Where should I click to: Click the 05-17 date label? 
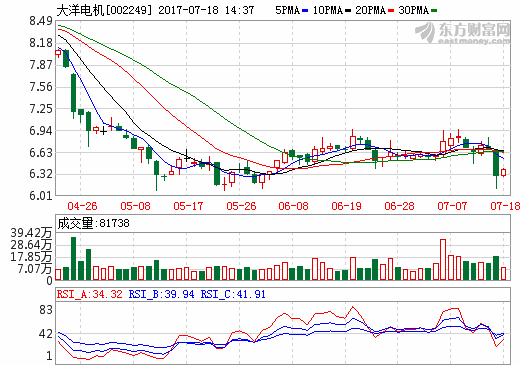(188, 206)
